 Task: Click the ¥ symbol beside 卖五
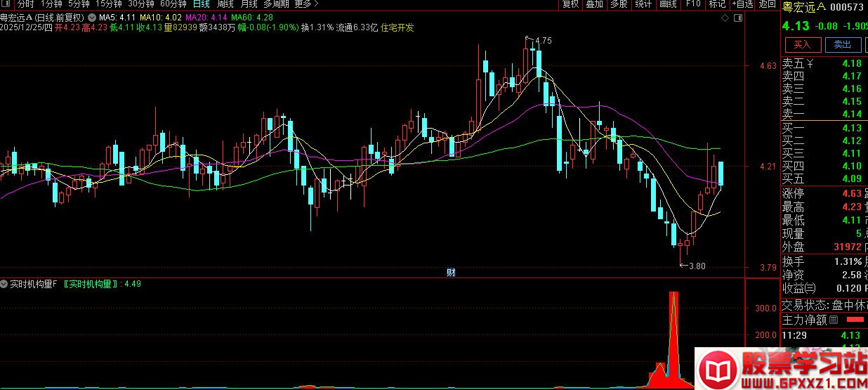(810, 64)
